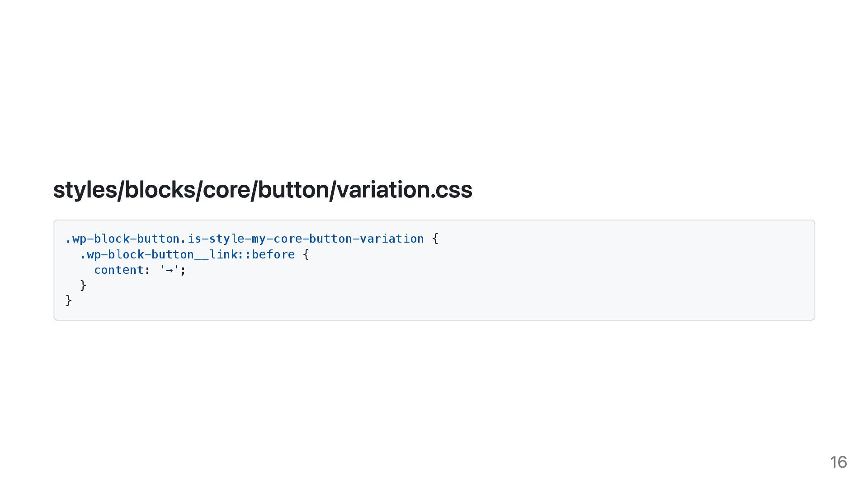The image size is (868, 488).
Task: Click the outer closing brace on the last line
Action: 69,300
